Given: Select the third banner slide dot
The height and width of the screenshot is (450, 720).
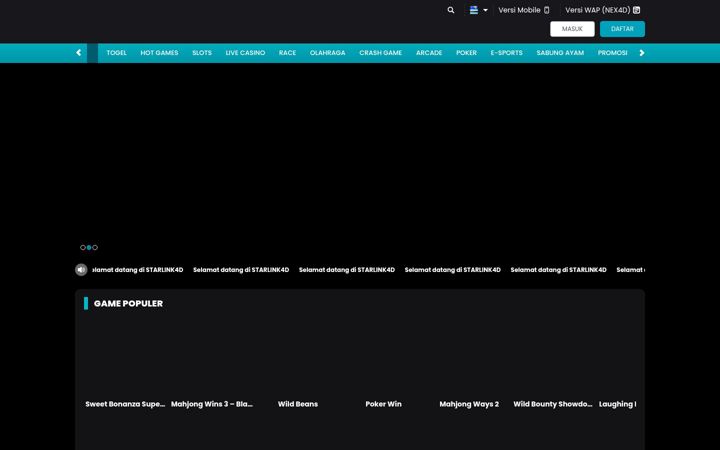Looking at the screenshot, I should [x=95, y=248].
